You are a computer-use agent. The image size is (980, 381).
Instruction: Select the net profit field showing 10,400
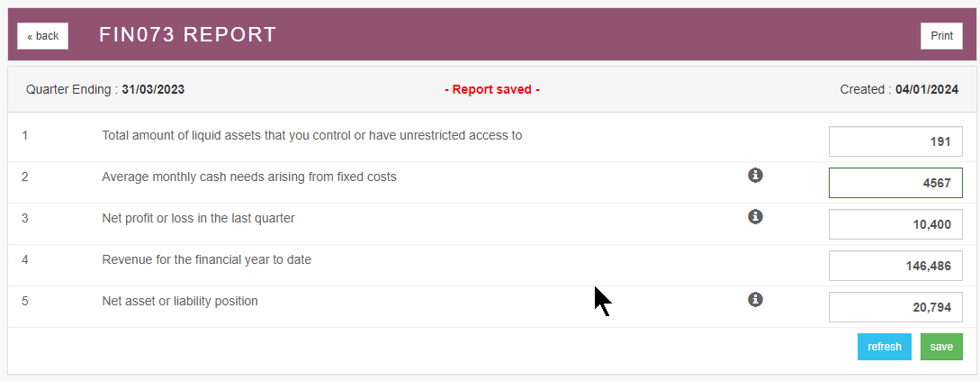(895, 224)
